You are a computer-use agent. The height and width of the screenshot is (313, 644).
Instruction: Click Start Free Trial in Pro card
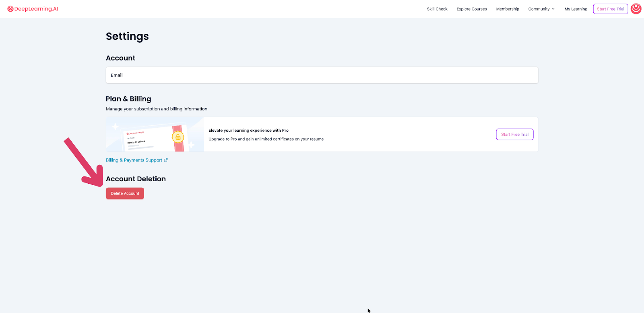[x=514, y=135]
